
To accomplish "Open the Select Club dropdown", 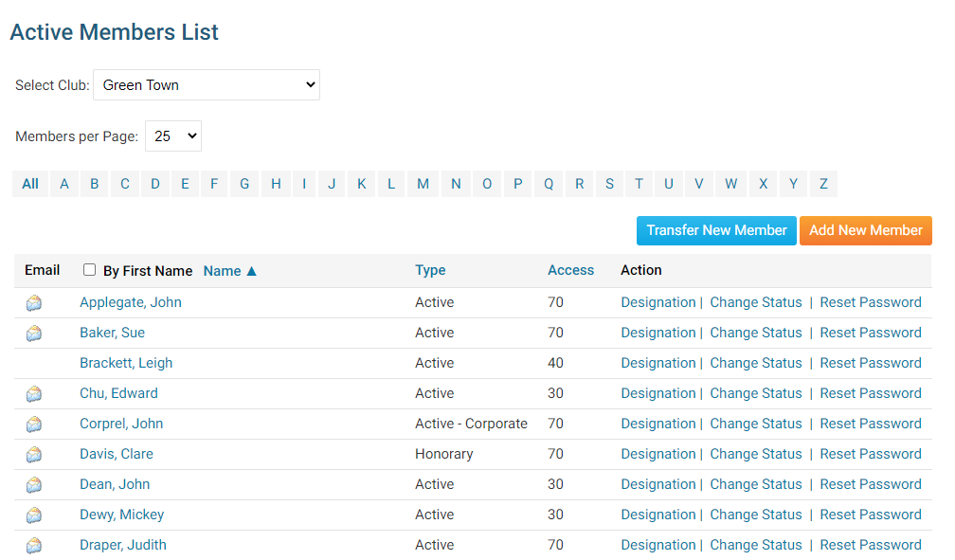I will point(207,84).
